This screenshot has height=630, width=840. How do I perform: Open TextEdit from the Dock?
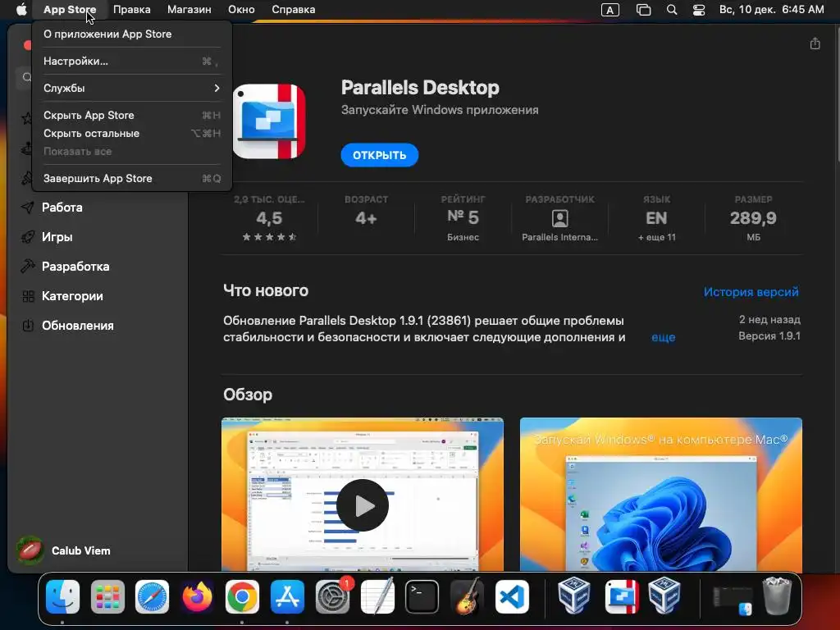[x=377, y=596]
